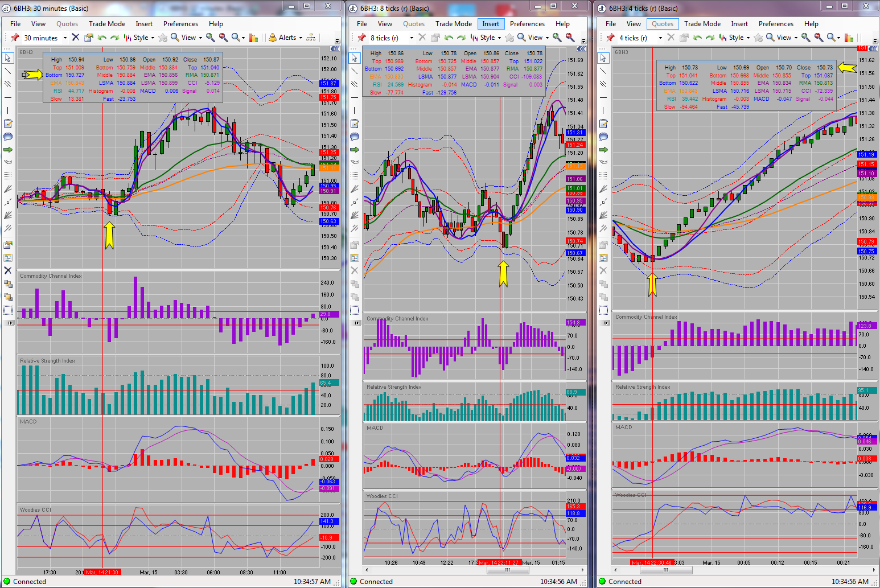Viewport: 880px width, 588px height.
Task: Click red time marker Mar, 14 22:30:46
Action: 653,562
